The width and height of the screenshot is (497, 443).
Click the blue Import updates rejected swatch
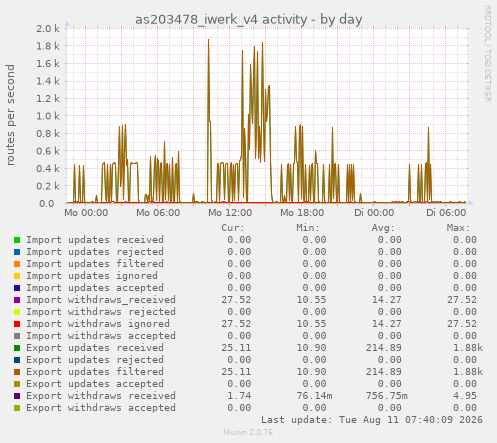click(17, 252)
